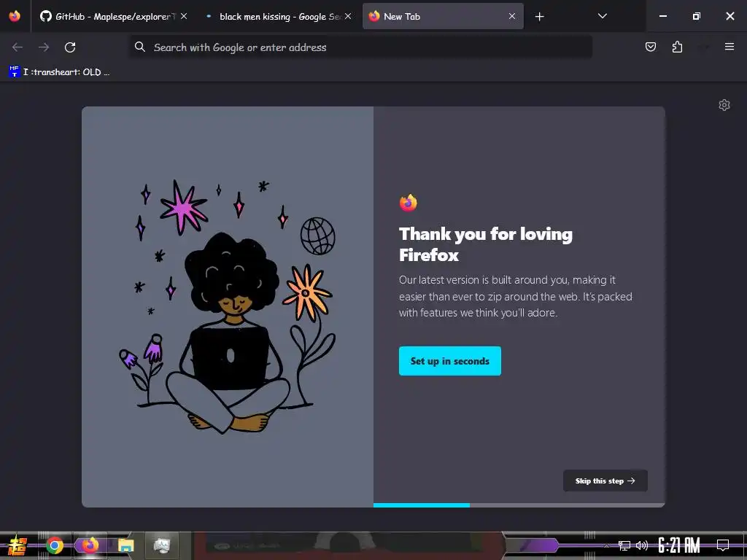Open a new tab with the plus button
Screen dimensions: 747x560
[x=539, y=17]
